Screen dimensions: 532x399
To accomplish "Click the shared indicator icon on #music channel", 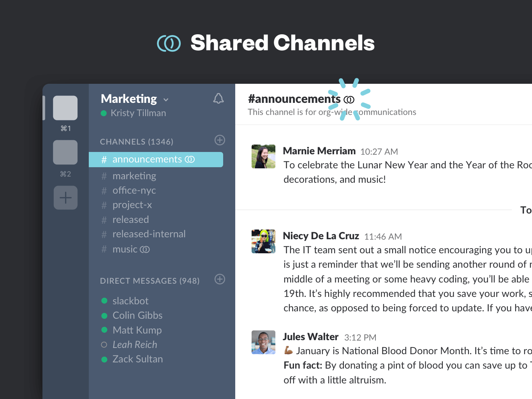I will coord(145,249).
